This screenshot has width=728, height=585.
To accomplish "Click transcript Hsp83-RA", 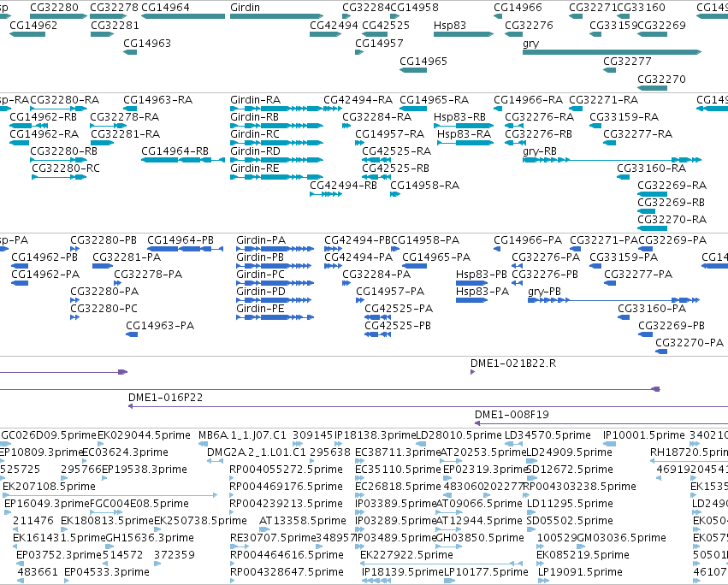I will click(x=464, y=134).
